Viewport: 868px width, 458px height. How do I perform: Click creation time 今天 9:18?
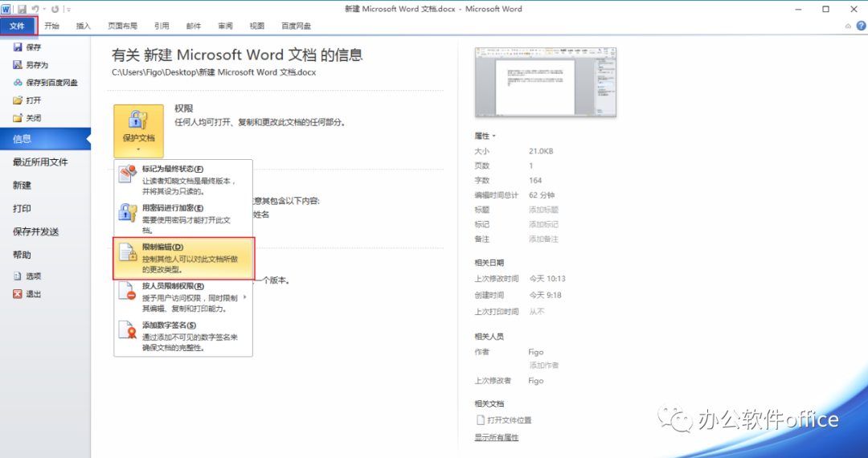tap(545, 296)
